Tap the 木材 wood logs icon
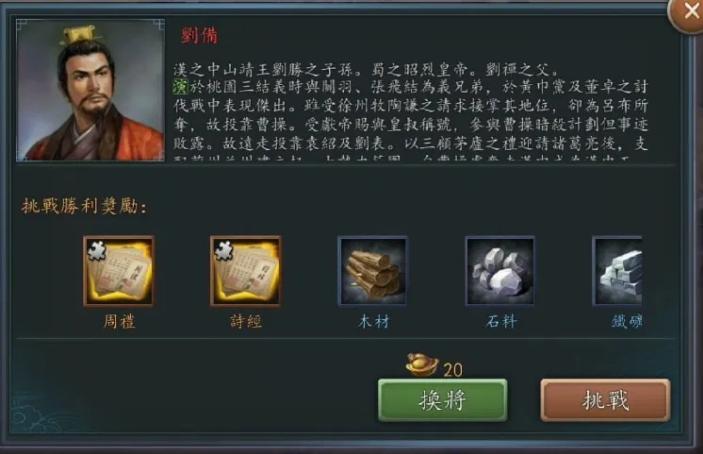The height and width of the screenshot is (454, 703). click(373, 271)
